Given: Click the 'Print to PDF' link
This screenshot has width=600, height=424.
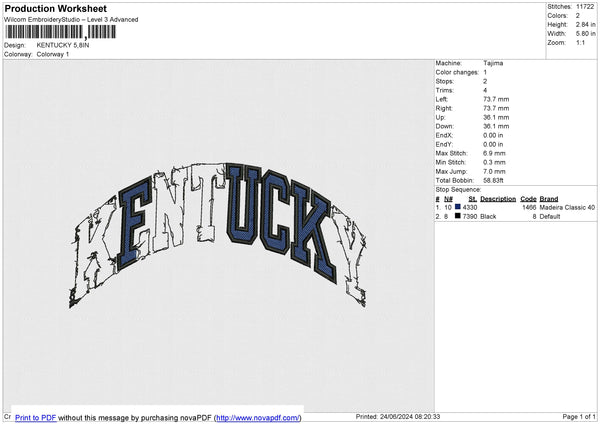Looking at the screenshot, I should 36,418.
